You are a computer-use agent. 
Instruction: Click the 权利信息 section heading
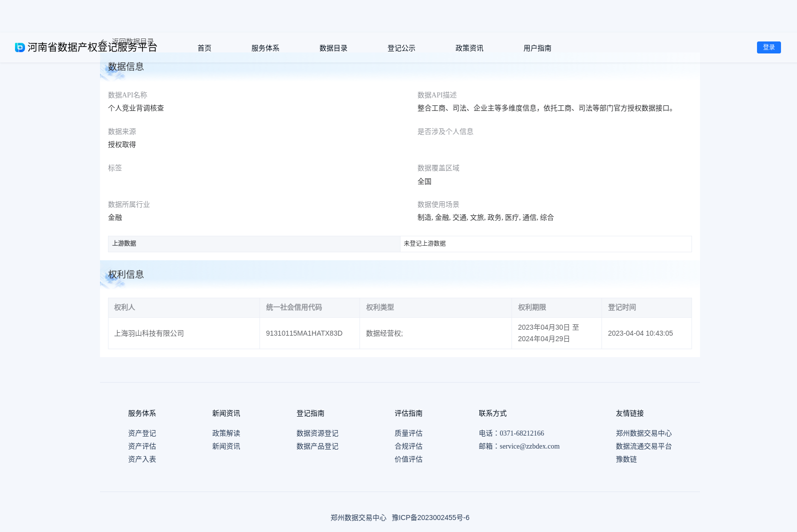[x=126, y=274]
